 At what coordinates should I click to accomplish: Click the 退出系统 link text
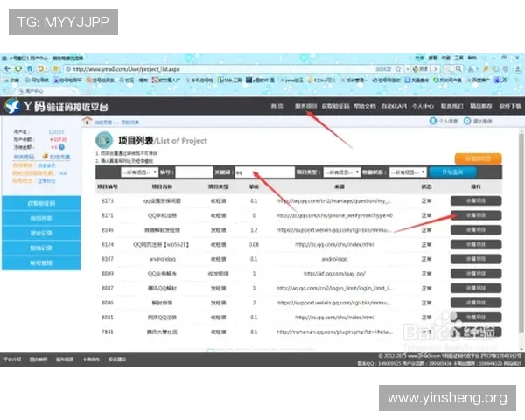coord(482,122)
